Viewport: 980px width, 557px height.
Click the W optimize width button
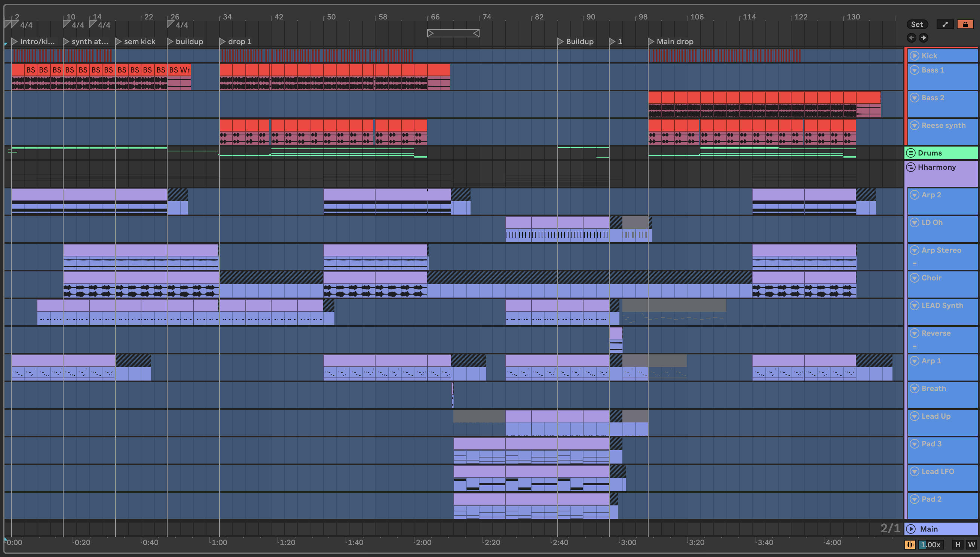tap(971, 544)
